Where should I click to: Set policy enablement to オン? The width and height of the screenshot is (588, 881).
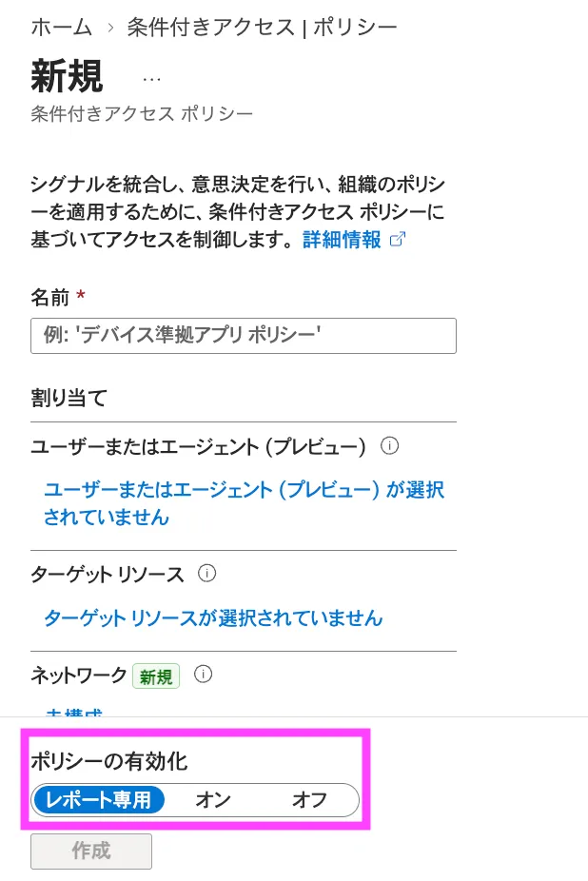[x=213, y=800]
